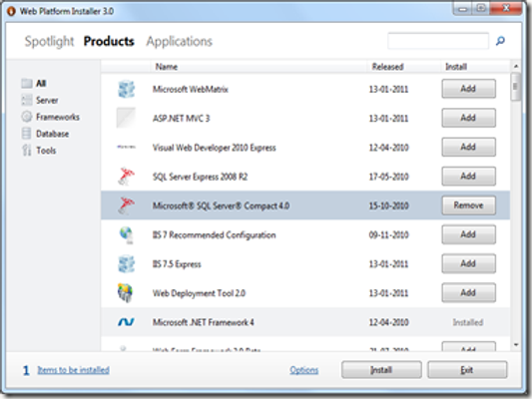Viewport: 532px width, 399px height.
Task: Select the Database category icon
Action: pyautogui.click(x=27, y=134)
